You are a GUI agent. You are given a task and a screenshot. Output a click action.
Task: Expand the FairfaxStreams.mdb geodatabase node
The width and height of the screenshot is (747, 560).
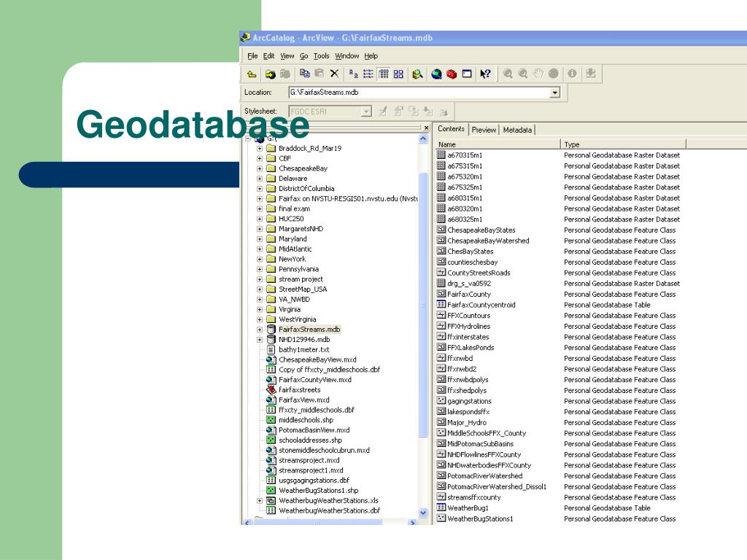point(260,330)
